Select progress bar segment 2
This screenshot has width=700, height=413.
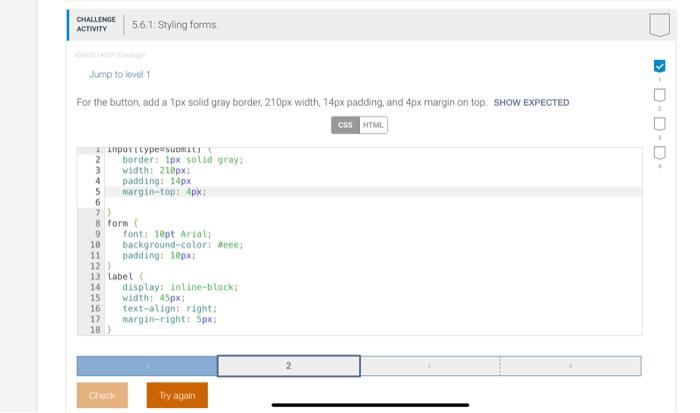point(288,366)
